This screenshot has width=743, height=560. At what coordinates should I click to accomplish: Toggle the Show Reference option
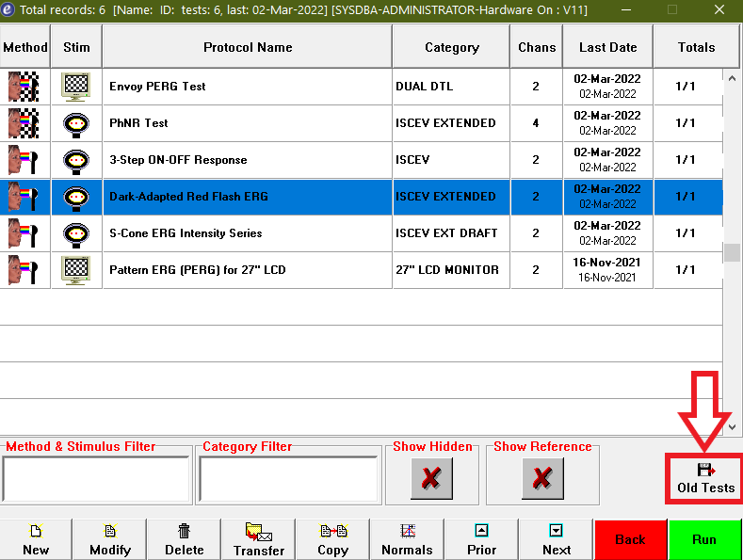tap(542, 478)
